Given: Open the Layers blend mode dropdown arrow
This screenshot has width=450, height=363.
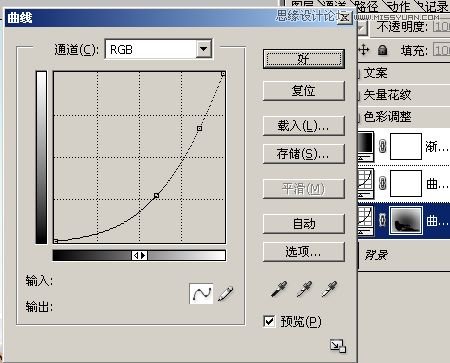Looking at the screenshot, I should 362,28.
